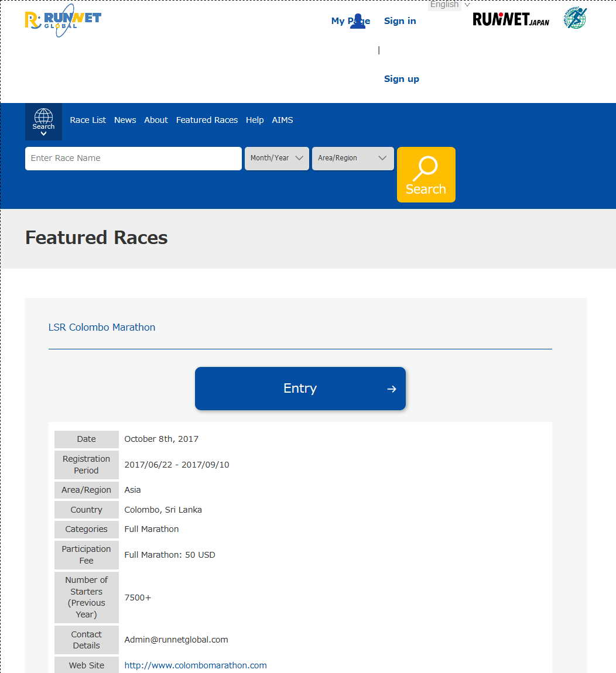616x673 pixels.
Task: Open the AIMS menu item
Action: (x=282, y=120)
